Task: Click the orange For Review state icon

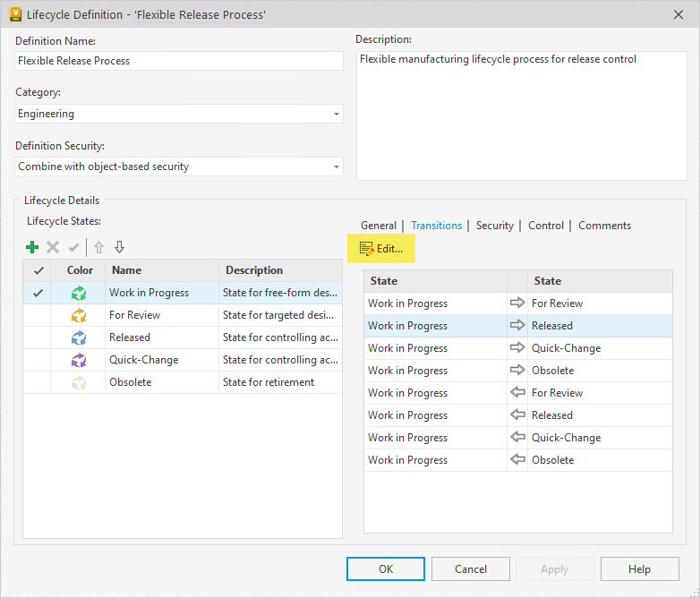Action: pyautogui.click(x=79, y=315)
